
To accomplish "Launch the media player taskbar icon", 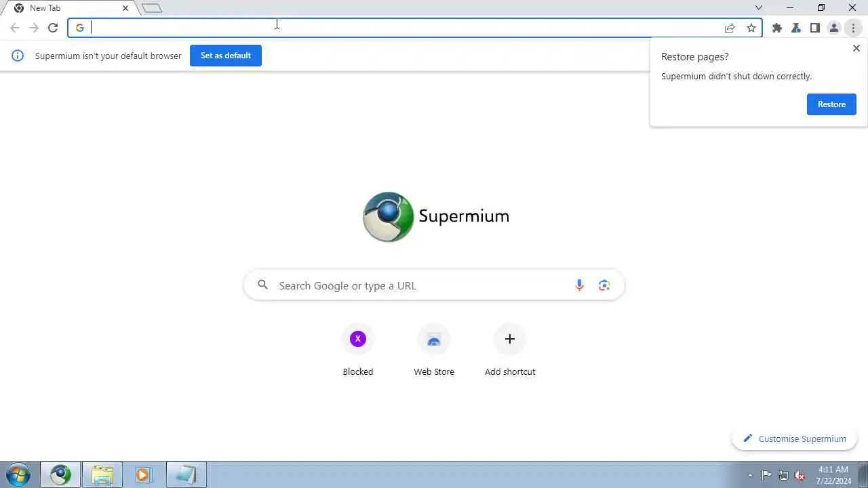I will [x=144, y=474].
